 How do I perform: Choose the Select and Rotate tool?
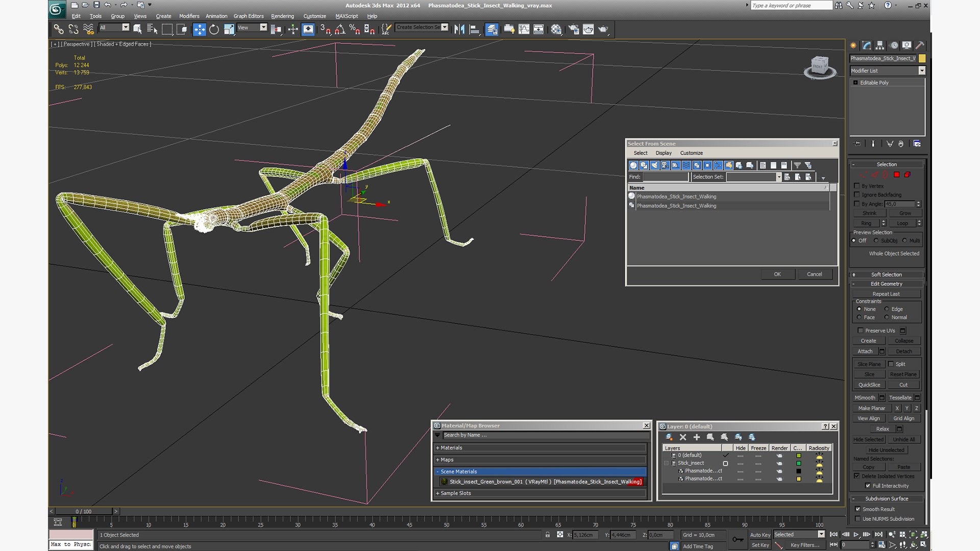point(214,29)
